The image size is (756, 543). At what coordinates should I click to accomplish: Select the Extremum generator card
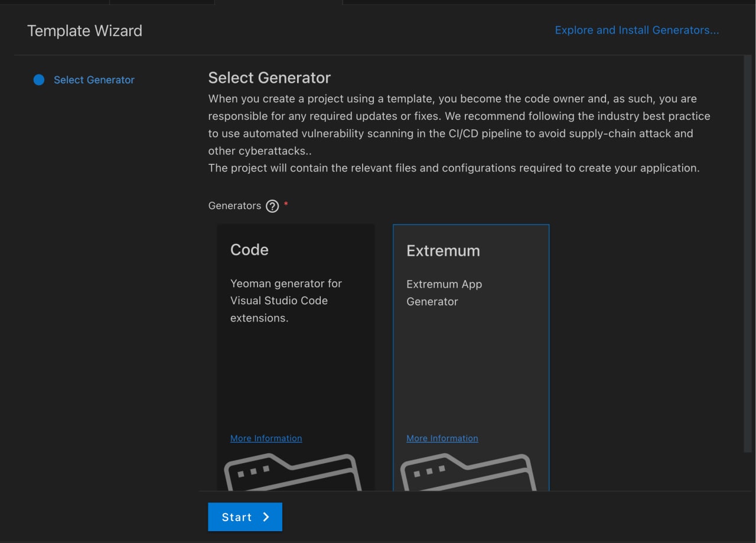[471, 366]
